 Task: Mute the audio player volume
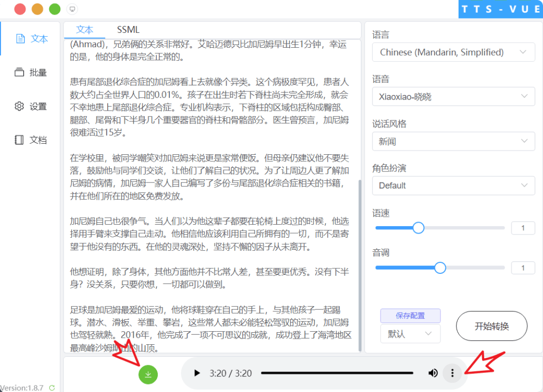click(433, 373)
